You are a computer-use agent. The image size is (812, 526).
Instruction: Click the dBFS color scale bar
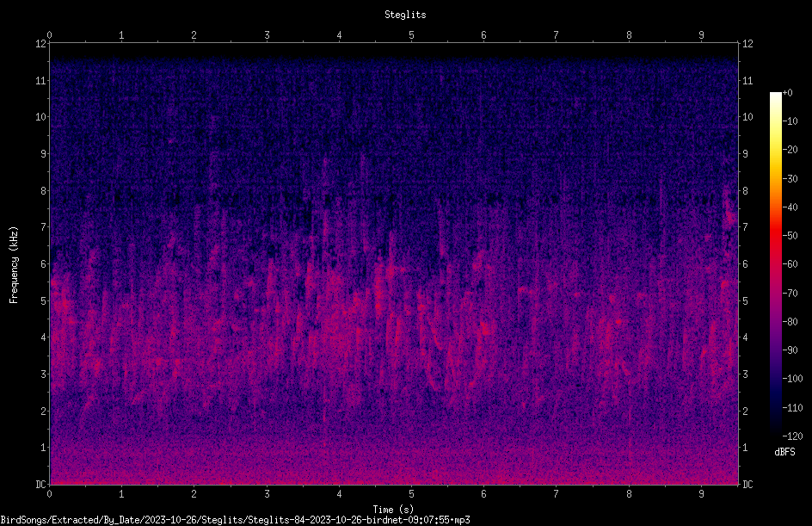coord(775,263)
